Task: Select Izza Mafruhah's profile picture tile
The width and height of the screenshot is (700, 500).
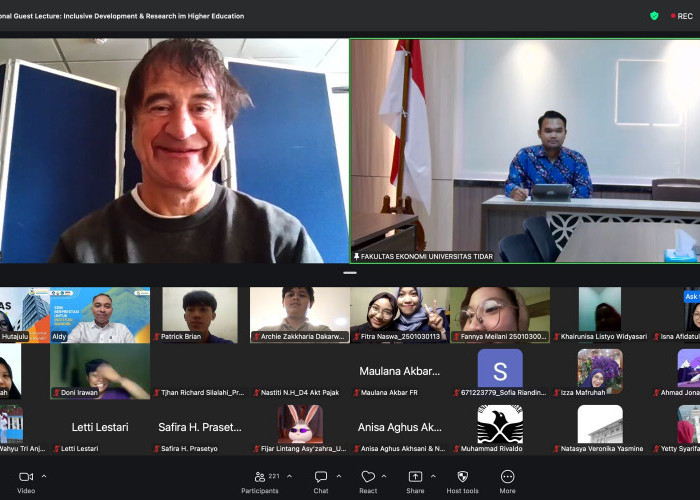Action: click(x=600, y=371)
